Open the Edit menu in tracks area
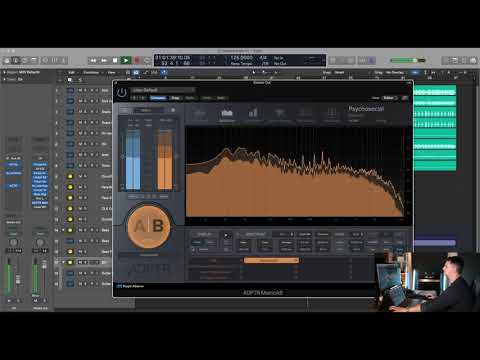The width and height of the screenshot is (480, 360). pos(72,72)
